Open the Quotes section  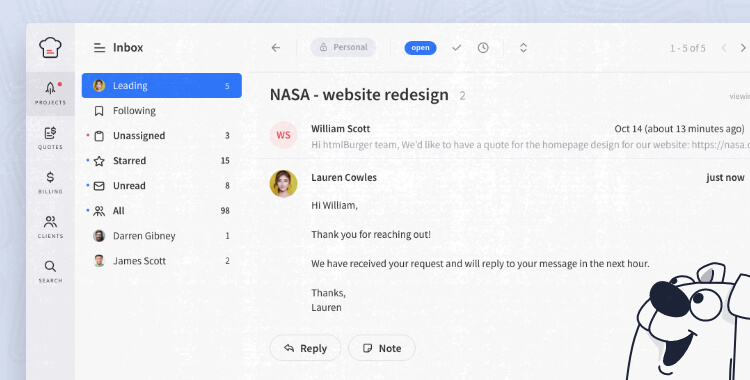click(x=50, y=138)
